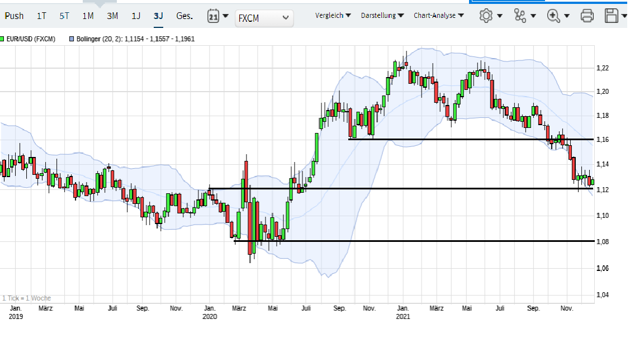Click the print chart icon
The height and width of the screenshot is (362, 644).
click(587, 15)
